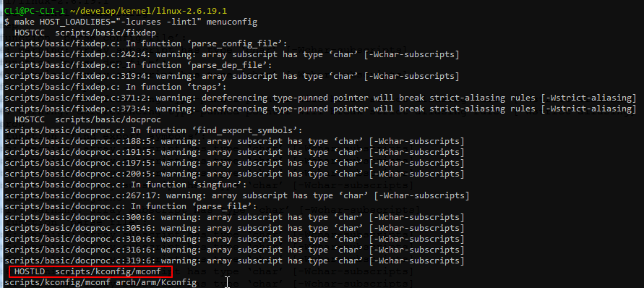Viewport: 644px width, 288px height.
Task: Click the scripts/kconfig/mconf arch/arm/Kconfig line
Action: (100, 282)
